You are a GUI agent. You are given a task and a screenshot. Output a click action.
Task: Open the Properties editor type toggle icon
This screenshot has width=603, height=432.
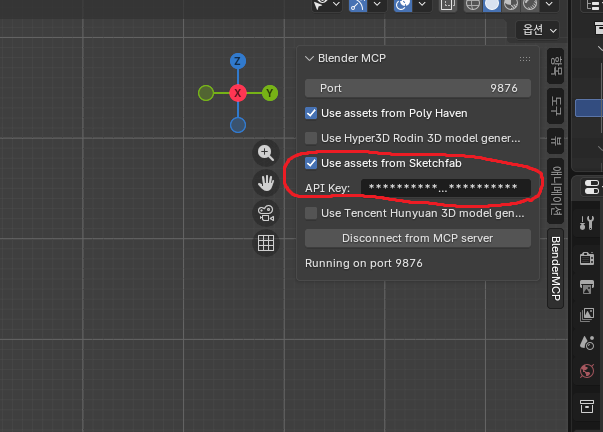click(x=591, y=187)
